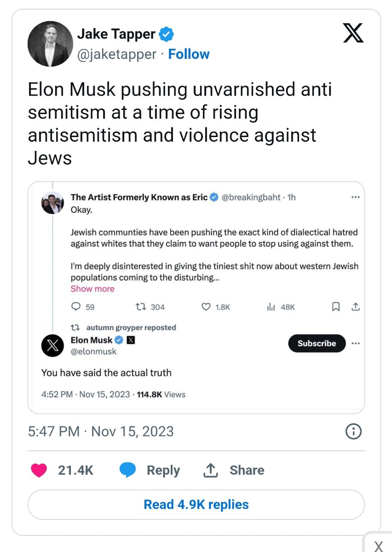
Task: Open more options on the breakingbaht post
Action: coord(355,197)
